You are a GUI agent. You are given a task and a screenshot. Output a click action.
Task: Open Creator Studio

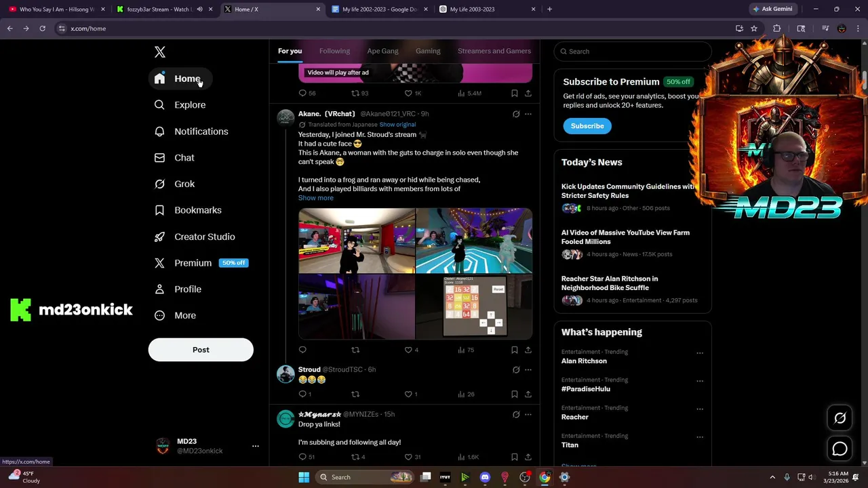[x=195, y=237]
